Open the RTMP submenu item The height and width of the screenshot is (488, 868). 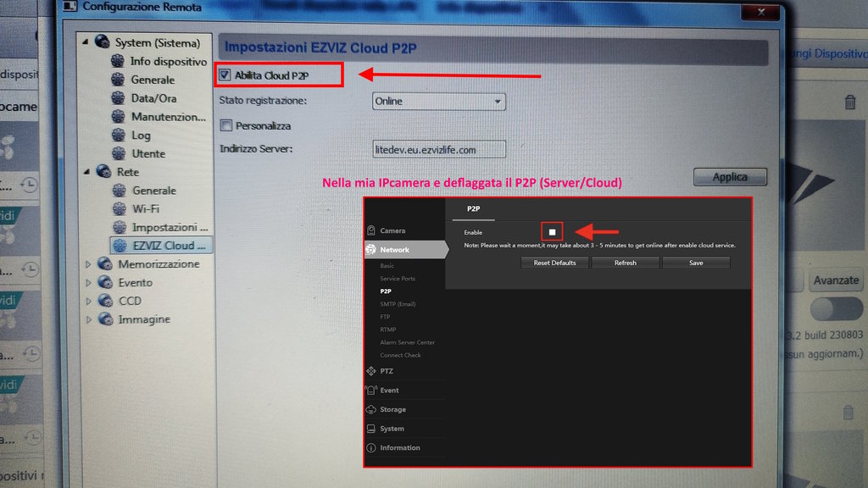[387, 330]
